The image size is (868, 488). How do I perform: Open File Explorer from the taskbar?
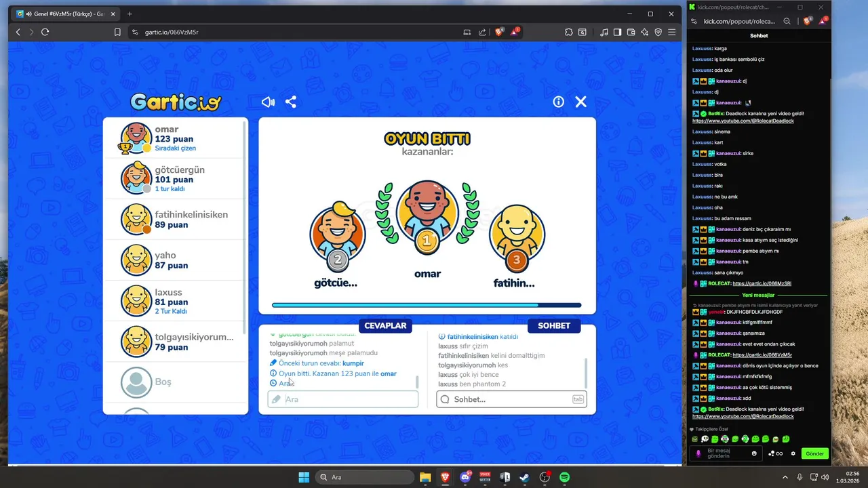pyautogui.click(x=425, y=477)
